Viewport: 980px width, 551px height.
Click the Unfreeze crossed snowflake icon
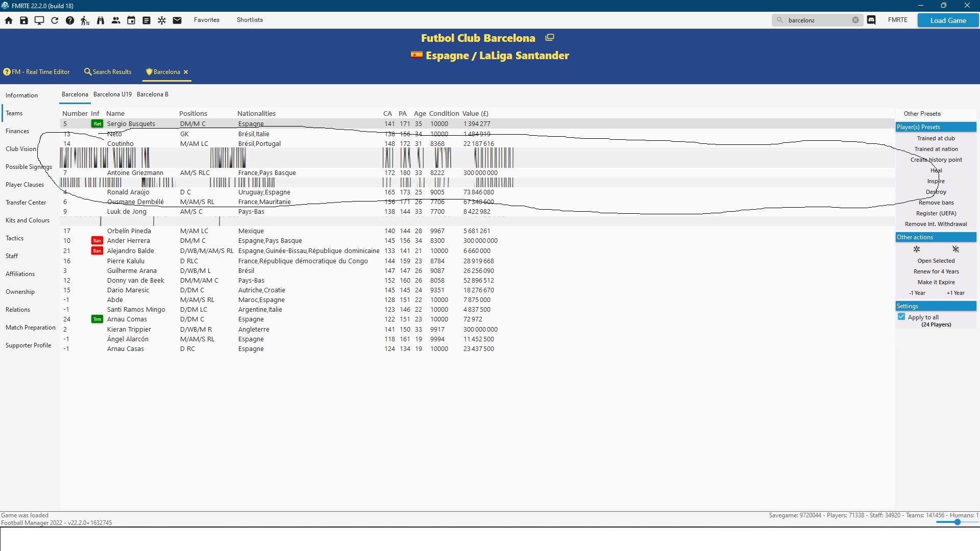955,249
